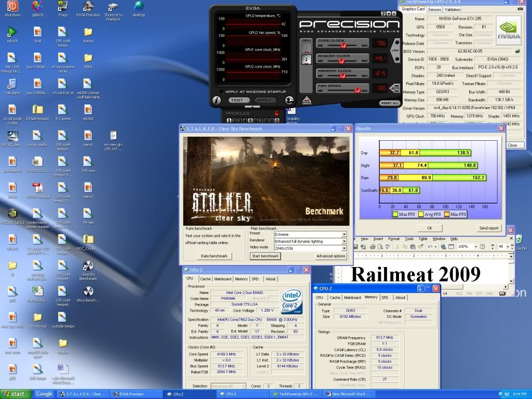
Task: Toggle Apply at Windows Startup in Precision
Action: (x=221, y=91)
